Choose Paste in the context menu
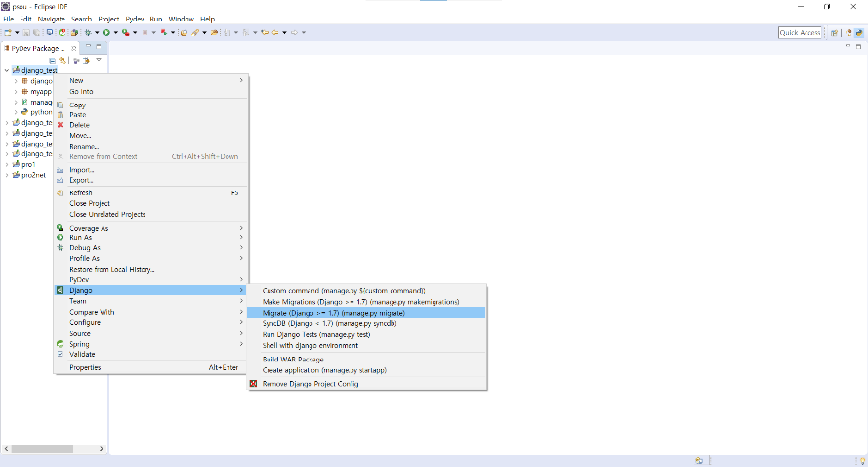Viewport: 868px width, 467px height. pyautogui.click(x=150, y=114)
